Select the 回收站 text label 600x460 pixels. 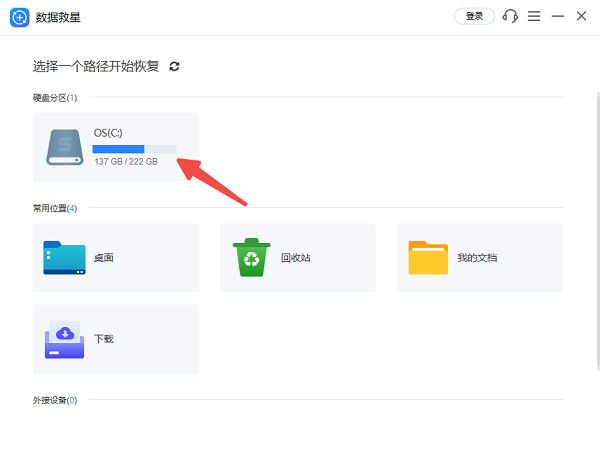point(295,258)
